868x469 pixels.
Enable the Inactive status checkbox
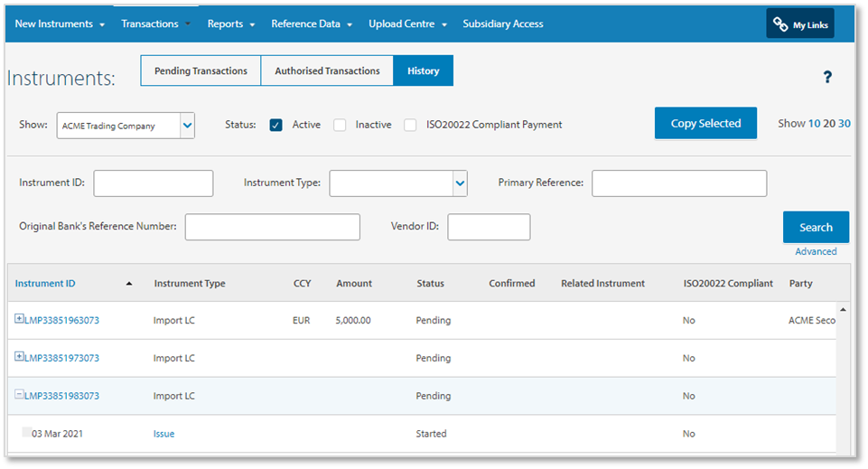[340, 125]
